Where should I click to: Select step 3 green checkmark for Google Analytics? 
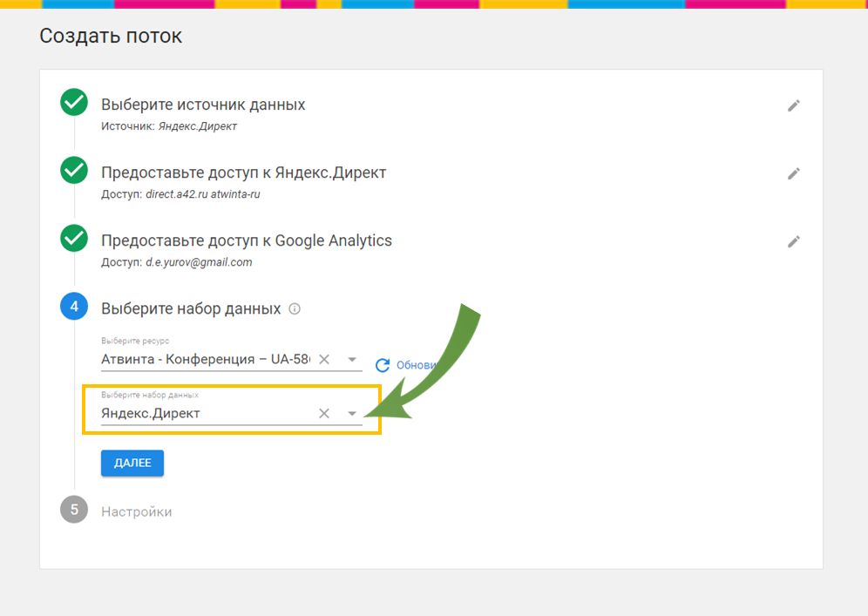tap(74, 238)
